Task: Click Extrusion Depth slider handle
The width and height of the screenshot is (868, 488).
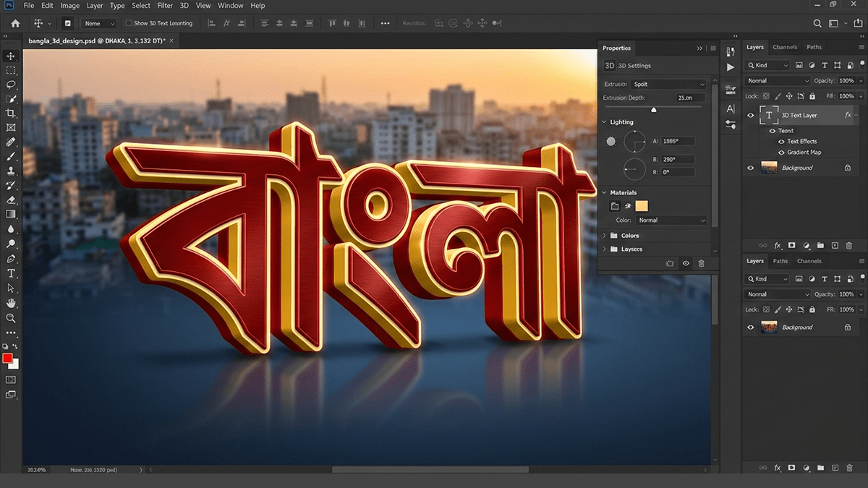Action: pos(654,109)
